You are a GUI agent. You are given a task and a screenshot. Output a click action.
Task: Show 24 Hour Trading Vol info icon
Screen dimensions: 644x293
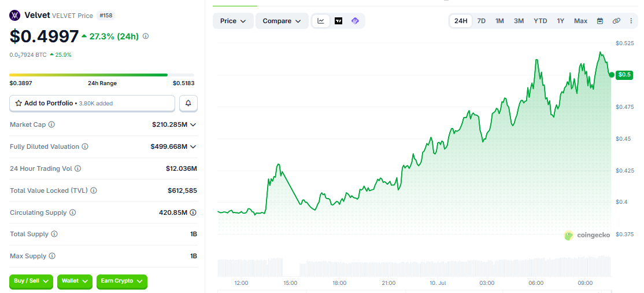click(77, 169)
